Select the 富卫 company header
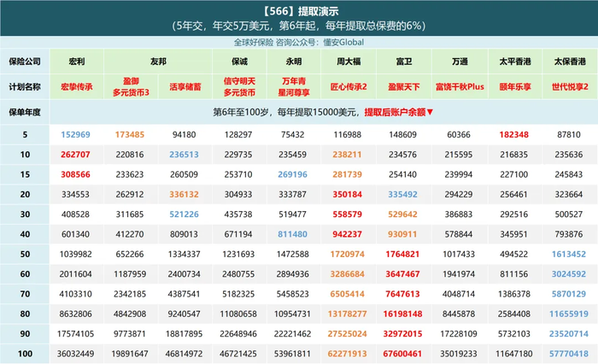 point(404,62)
